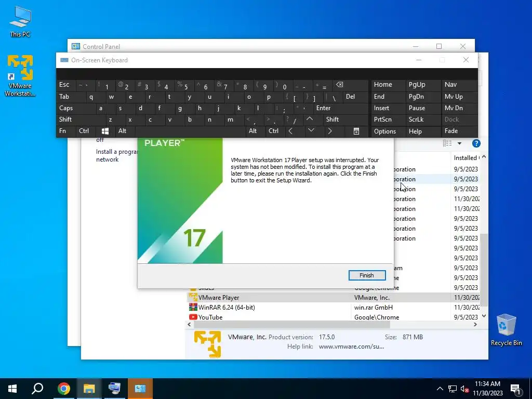Open network status tray icon

pos(453,389)
